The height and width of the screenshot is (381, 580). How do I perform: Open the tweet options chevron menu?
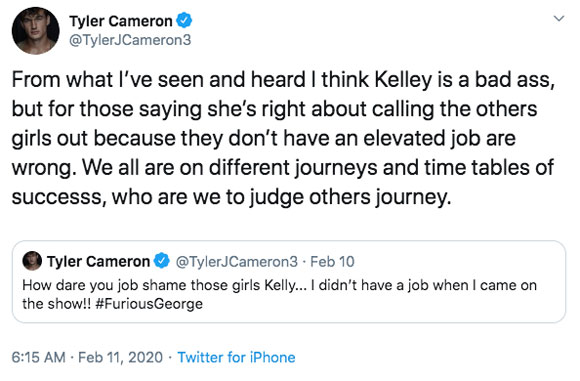click(559, 18)
